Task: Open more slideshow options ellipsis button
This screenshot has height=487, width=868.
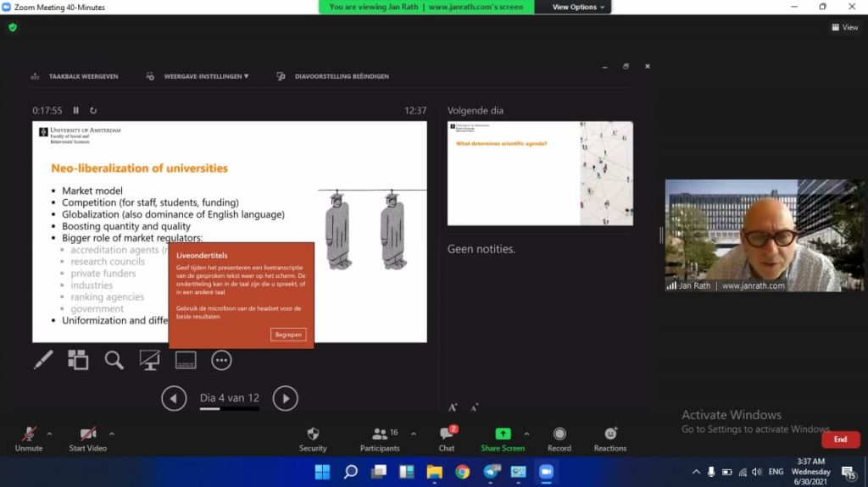Action: point(221,360)
